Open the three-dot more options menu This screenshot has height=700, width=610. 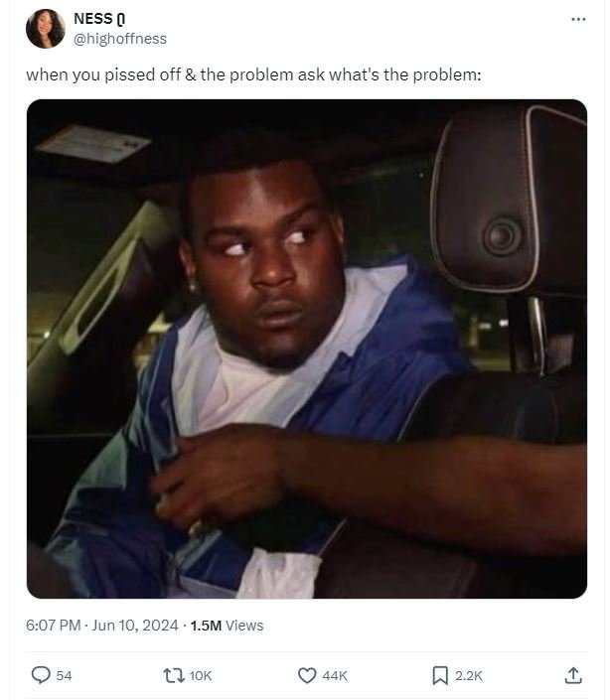pos(578,19)
